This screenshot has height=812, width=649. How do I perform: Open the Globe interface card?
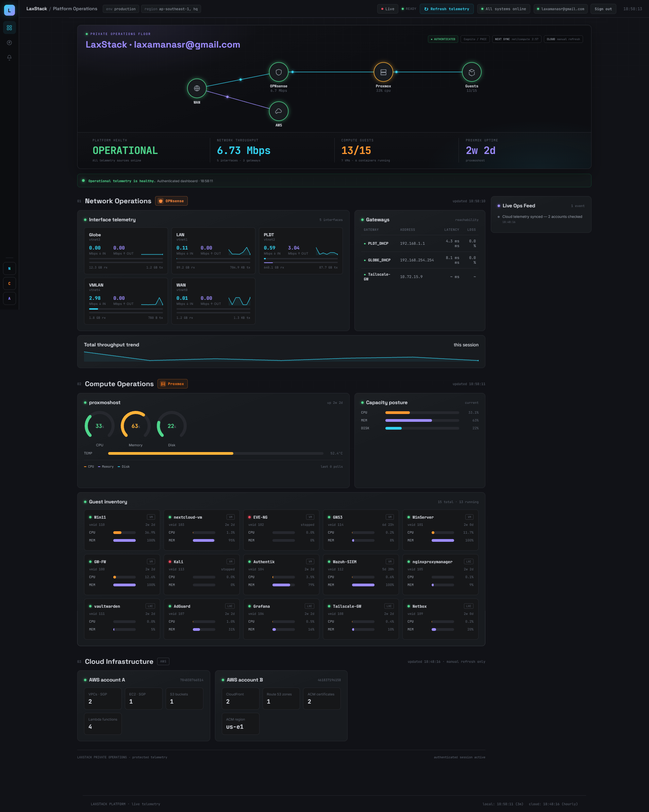click(x=126, y=251)
